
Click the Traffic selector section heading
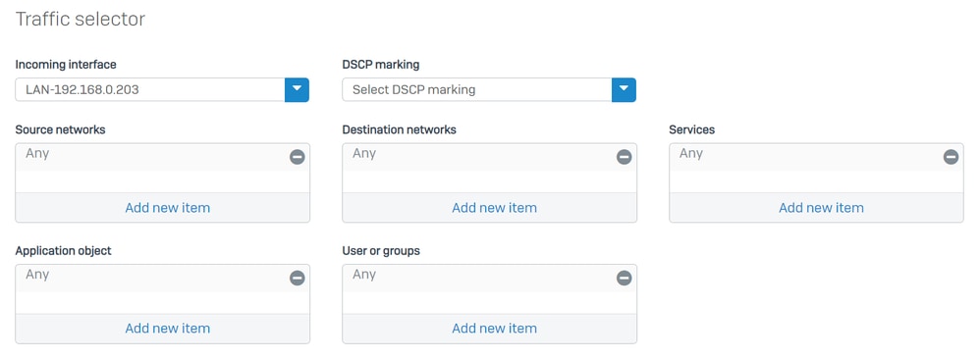coord(81,20)
